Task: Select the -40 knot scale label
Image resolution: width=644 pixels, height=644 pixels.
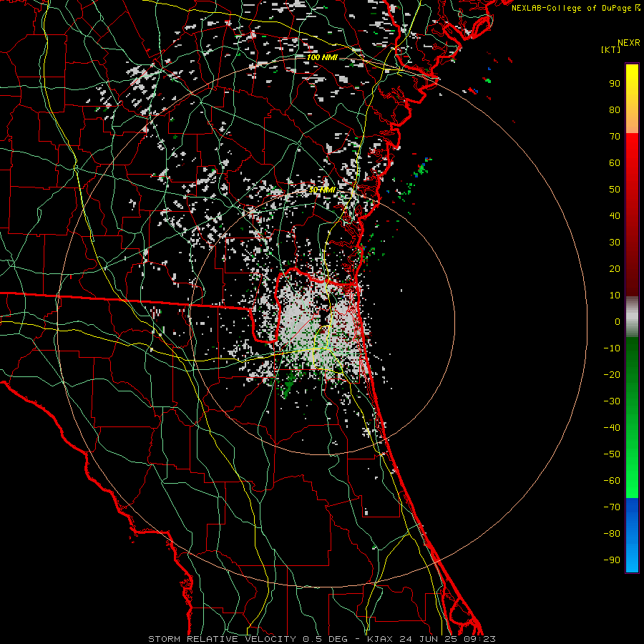Action: click(x=612, y=428)
